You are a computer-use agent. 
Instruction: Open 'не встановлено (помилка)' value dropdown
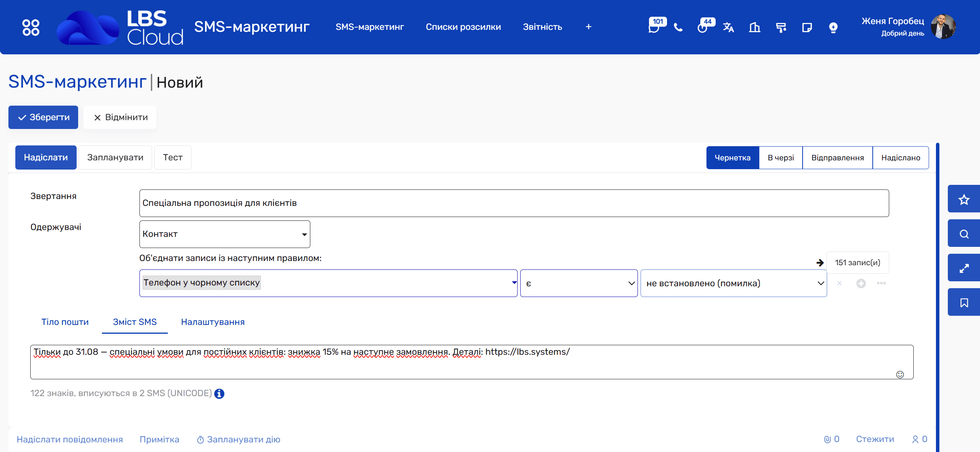[733, 283]
